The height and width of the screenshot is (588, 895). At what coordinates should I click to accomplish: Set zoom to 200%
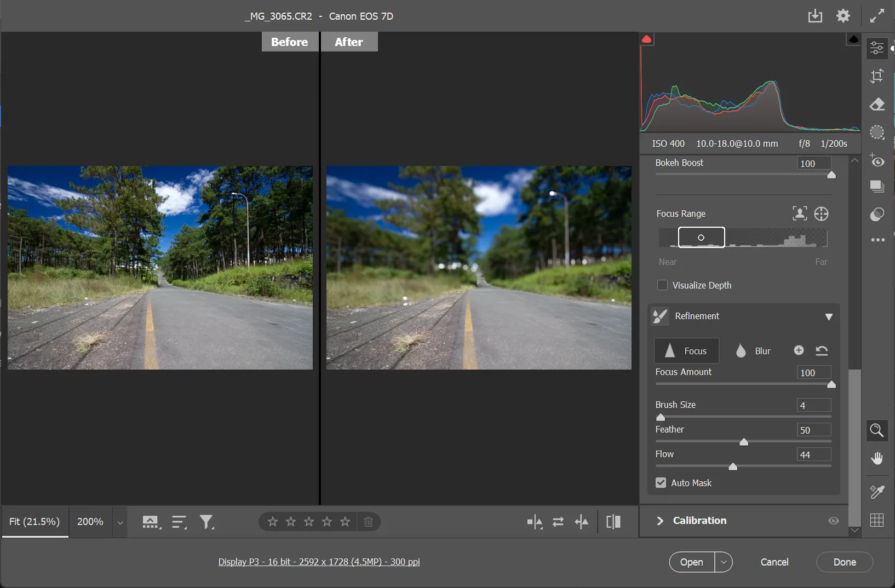(x=90, y=522)
